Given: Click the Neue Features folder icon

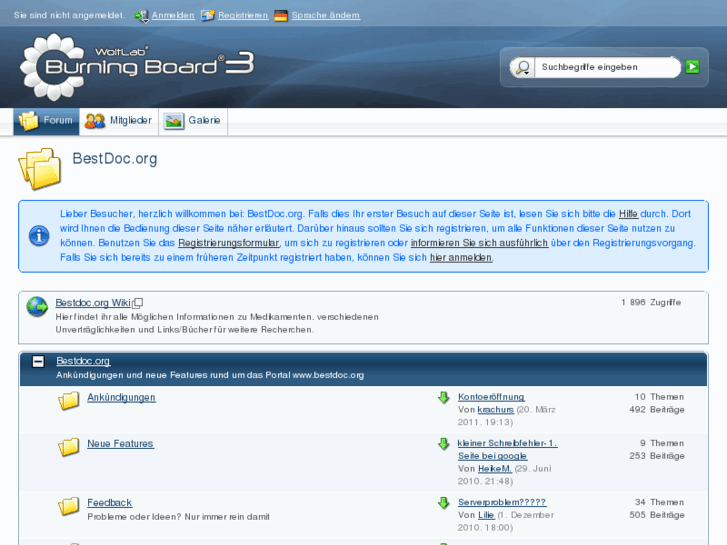Looking at the screenshot, I should 69,447.
